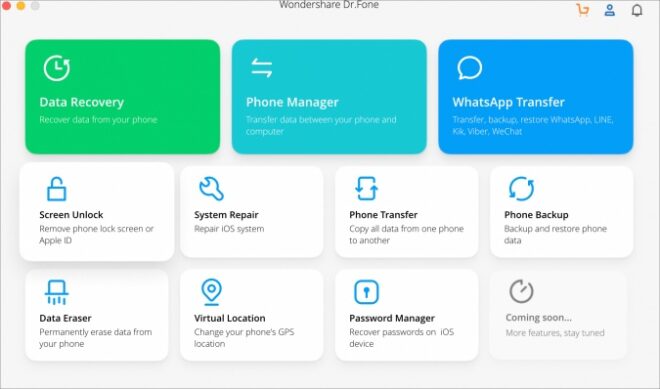Click 'Repair iOS system' text
Screen dimensions: 660x389
(x=229, y=229)
